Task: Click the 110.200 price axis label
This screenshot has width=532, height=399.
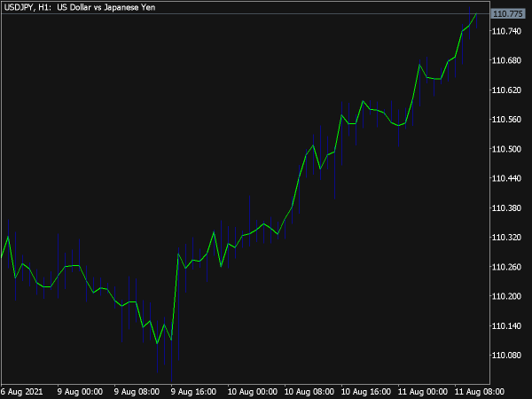Action: click(506, 296)
